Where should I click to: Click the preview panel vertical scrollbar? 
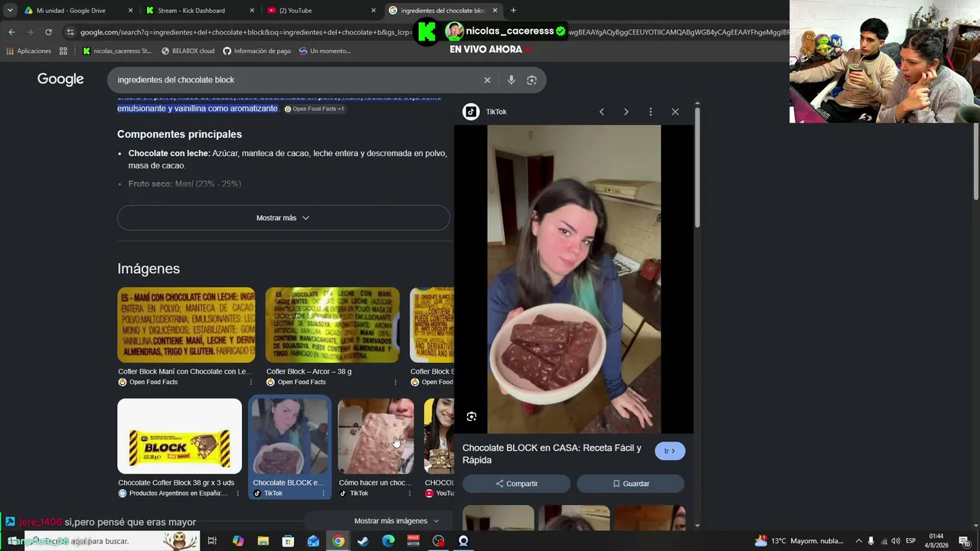click(x=697, y=168)
